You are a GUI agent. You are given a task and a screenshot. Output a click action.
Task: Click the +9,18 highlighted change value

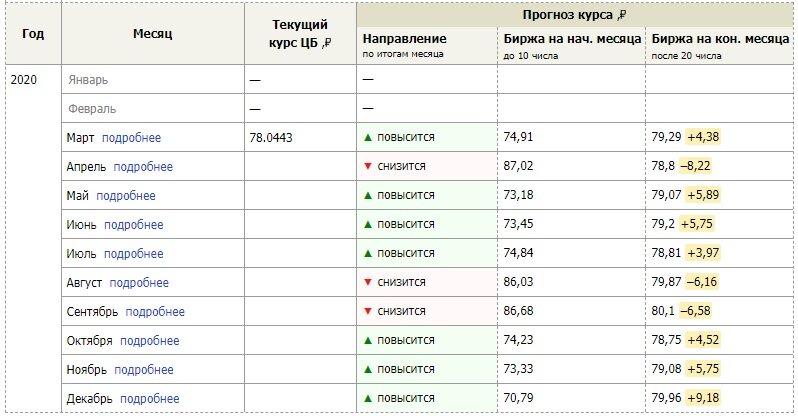pos(703,398)
